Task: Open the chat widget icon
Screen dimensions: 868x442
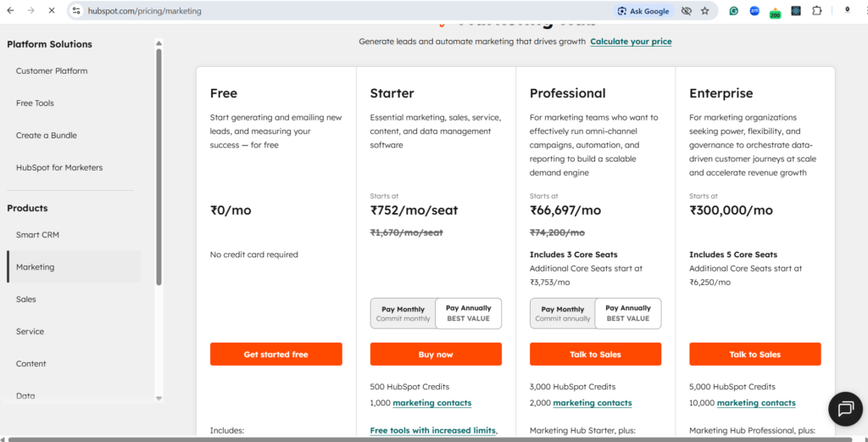Action: tap(844, 408)
